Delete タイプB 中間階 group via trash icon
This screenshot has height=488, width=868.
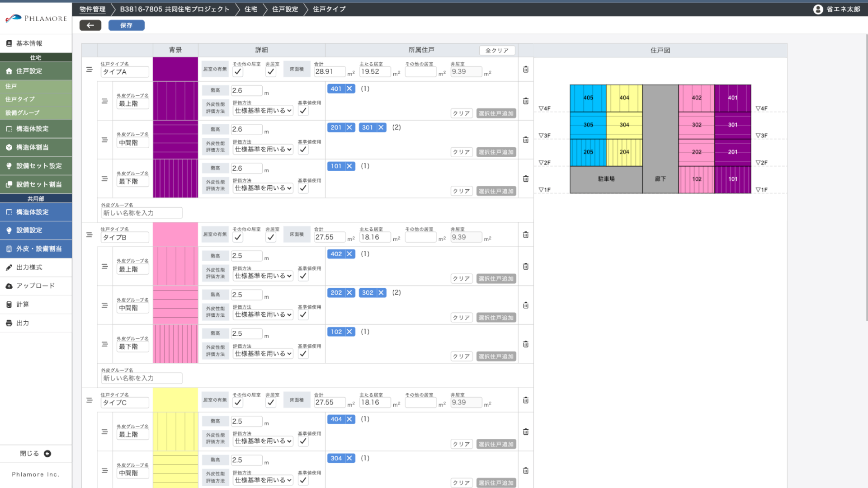[x=526, y=305]
